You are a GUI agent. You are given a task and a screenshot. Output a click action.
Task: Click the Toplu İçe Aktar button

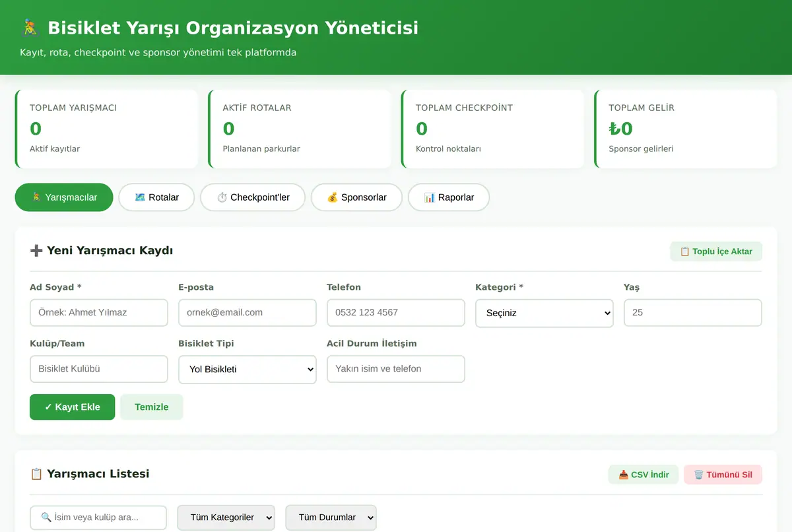716,251
